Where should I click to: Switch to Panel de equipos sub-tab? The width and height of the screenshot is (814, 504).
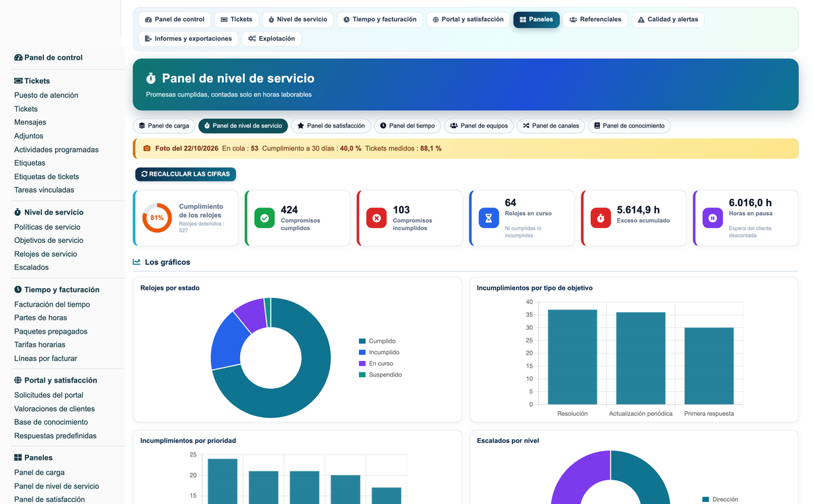(x=479, y=125)
